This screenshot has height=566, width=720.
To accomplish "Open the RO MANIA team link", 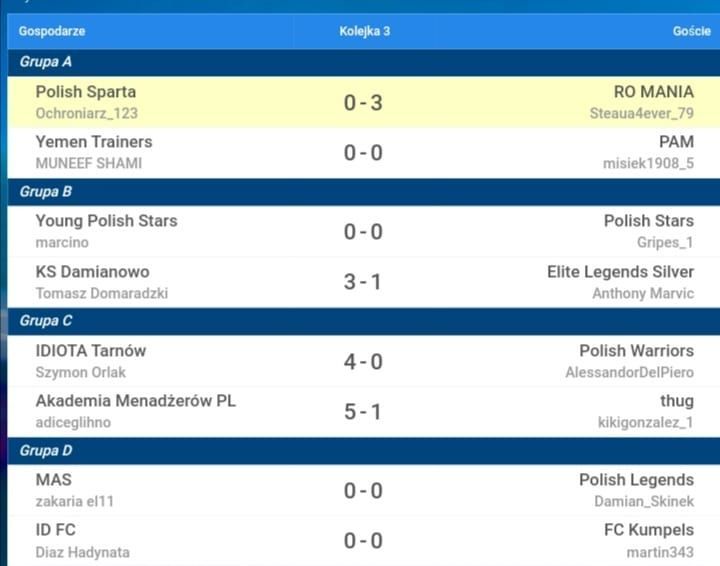I will pyautogui.click(x=653, y=92).
